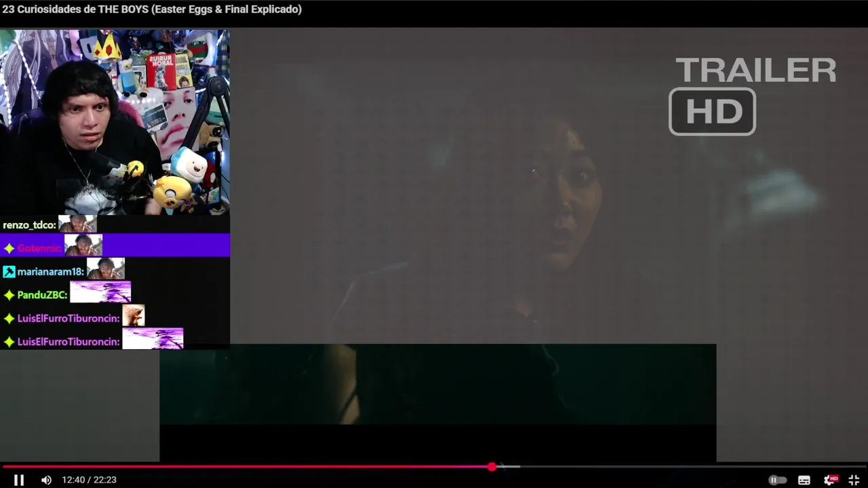Click the moderator hammer badge beside marianaram18
Viewport: 868px width, 488px height.
pos(9,272)
